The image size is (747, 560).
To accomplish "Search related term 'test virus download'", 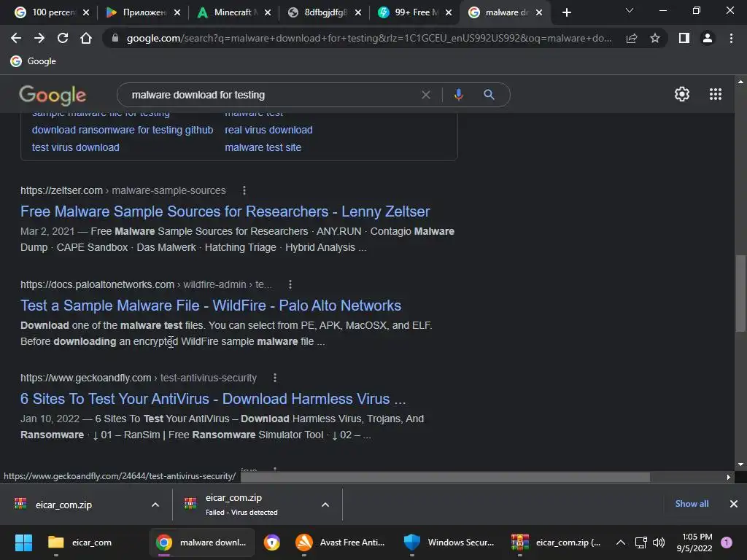I will [x=76, y=147].
